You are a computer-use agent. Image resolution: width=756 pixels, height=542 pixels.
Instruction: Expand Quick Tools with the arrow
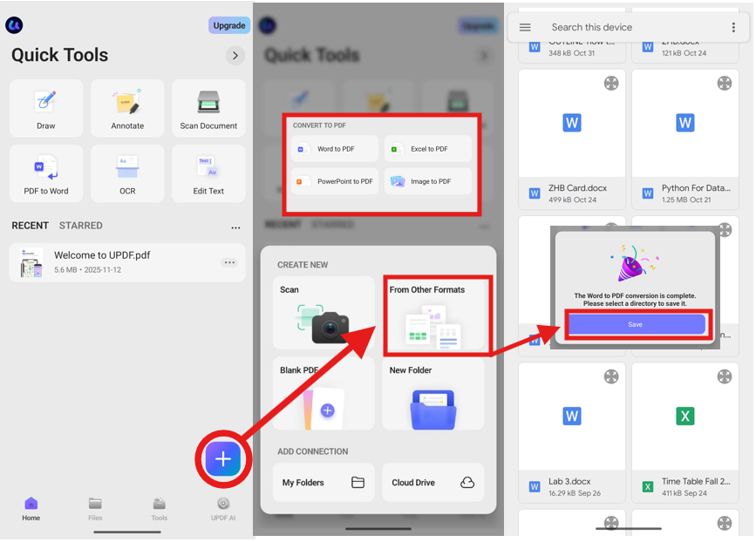(235, 56)
